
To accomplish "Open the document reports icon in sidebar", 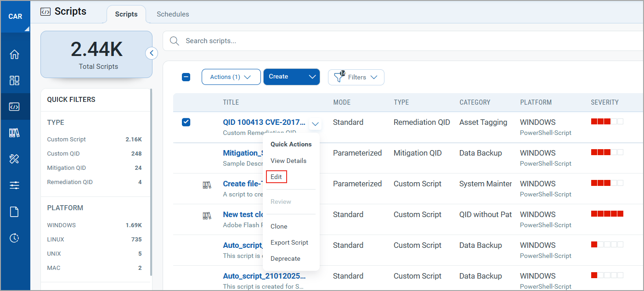I will click(14, 212).
